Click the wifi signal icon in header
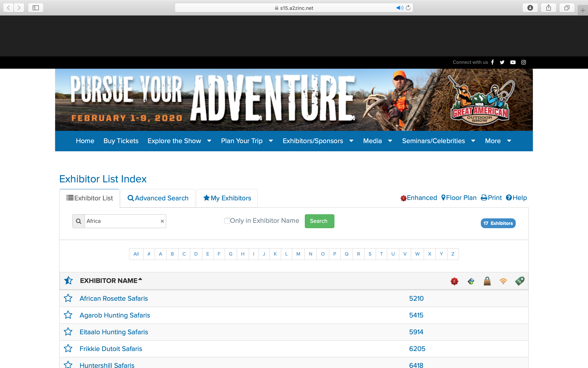The image size is (588, 368). coord(503,281)
